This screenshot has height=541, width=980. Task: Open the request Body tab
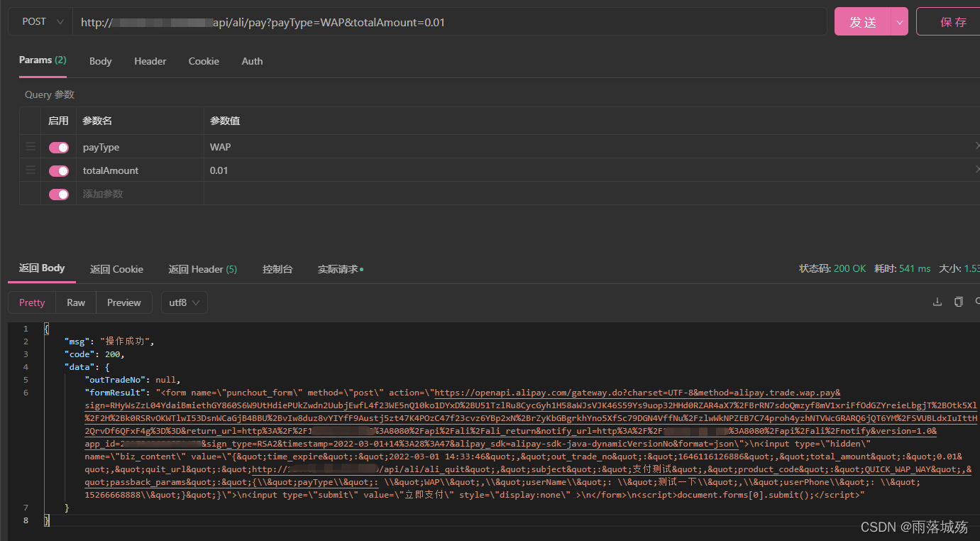101,61
